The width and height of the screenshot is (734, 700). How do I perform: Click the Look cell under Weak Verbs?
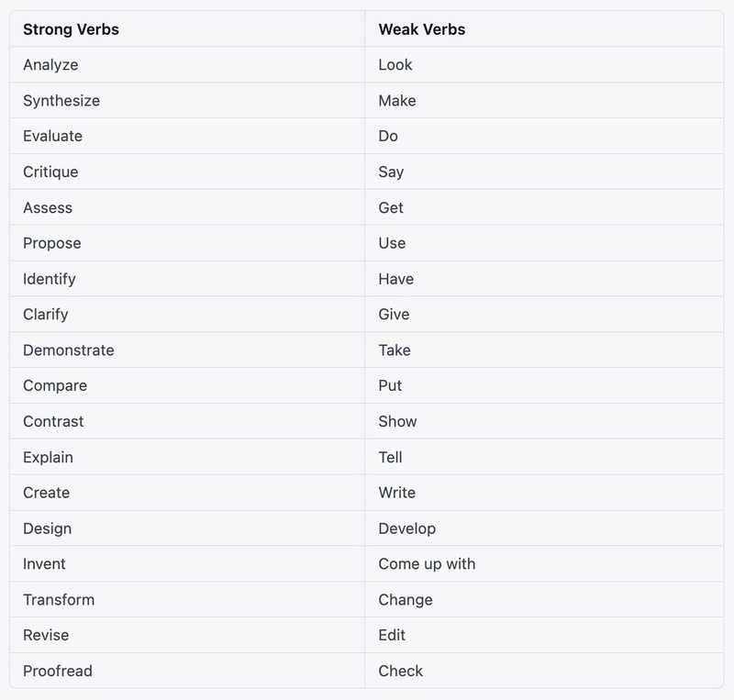(395, 65)
